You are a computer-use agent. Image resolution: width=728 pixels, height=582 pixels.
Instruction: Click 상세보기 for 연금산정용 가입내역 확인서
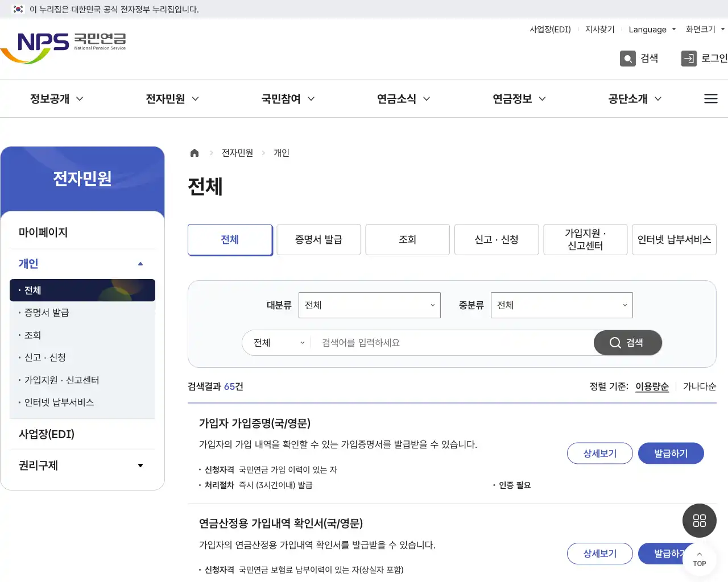600,554
